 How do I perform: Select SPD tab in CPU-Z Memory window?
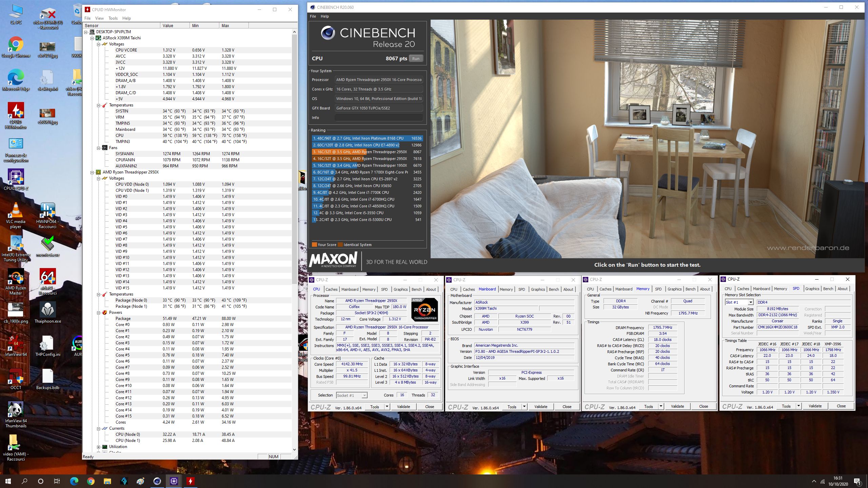(x=658, y=289)
